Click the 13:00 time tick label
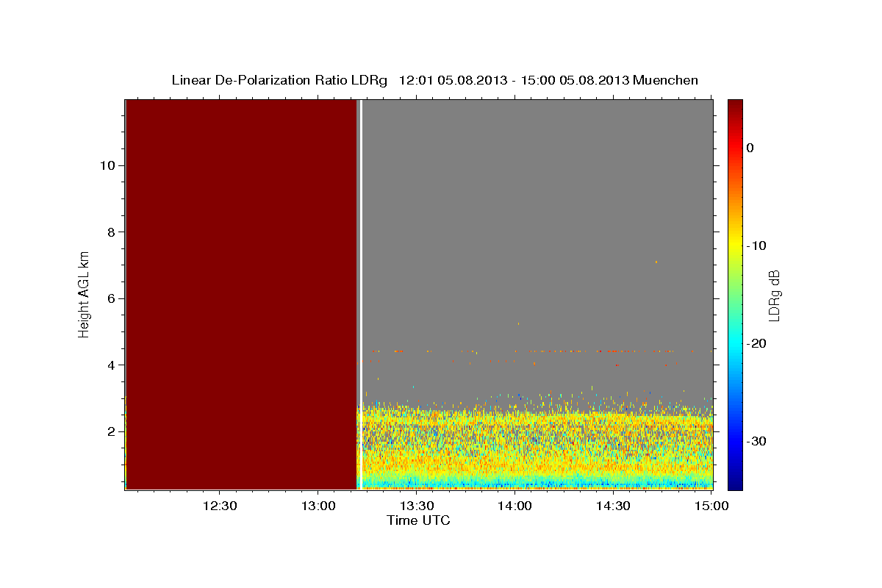 coord(318,506)
